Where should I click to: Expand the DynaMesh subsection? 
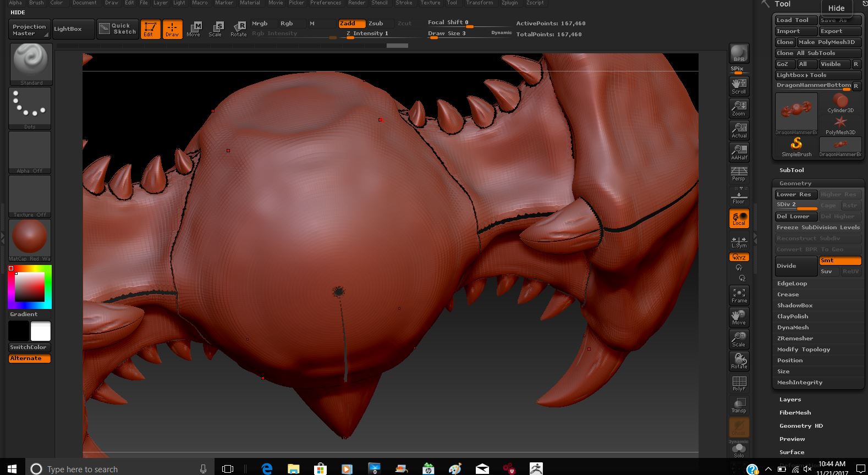pyautogui.click(x=793, y=328)
